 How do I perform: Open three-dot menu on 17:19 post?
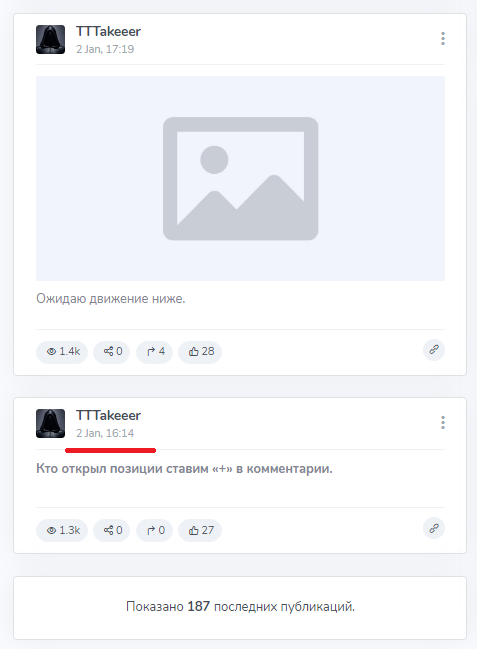pyautogui.click(x=443, y=38)
